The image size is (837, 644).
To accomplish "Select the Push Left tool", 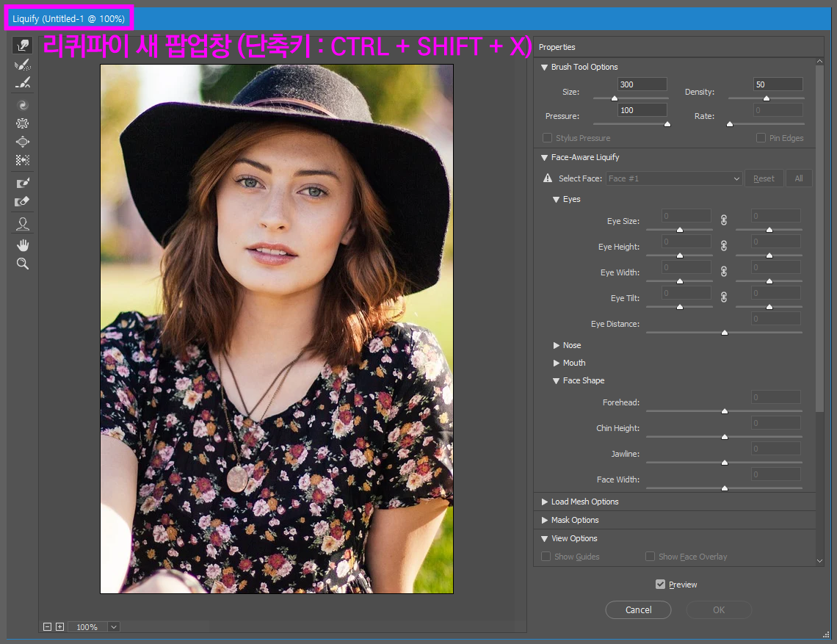I will coord(23,159).
